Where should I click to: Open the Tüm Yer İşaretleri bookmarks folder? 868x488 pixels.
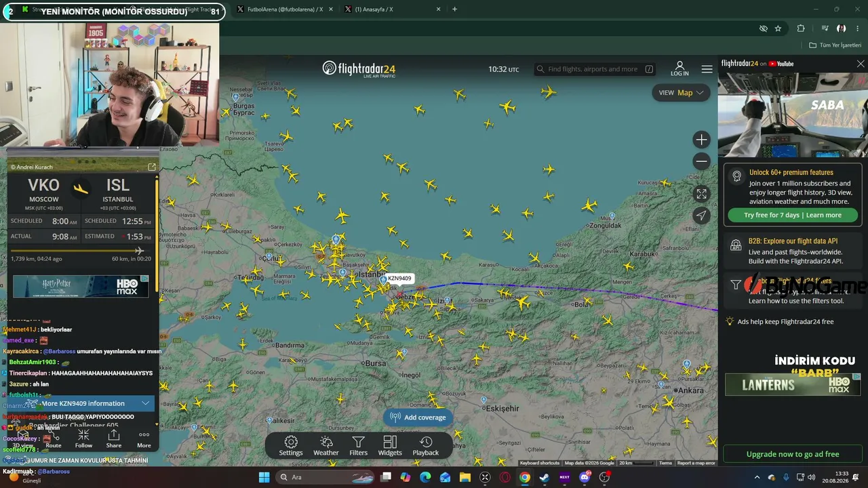835,45
